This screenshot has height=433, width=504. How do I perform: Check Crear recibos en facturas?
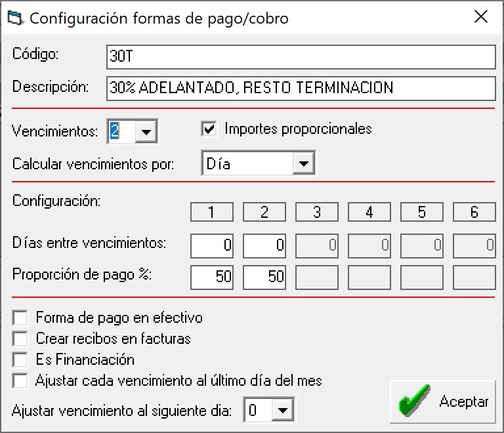(21, 339)
